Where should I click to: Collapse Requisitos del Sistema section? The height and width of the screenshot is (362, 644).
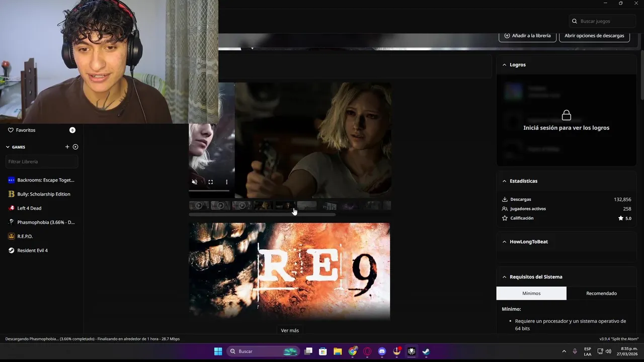click(x=505, y=277)
